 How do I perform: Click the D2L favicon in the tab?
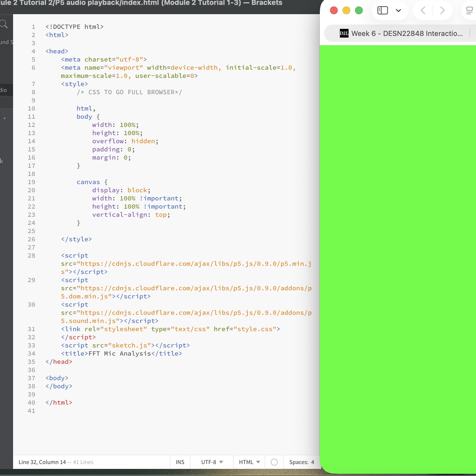pyautogui.click(x=344, y=33)
